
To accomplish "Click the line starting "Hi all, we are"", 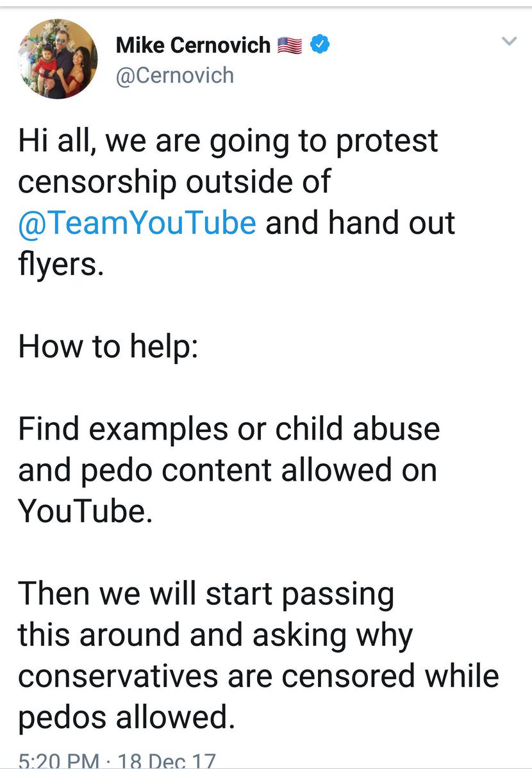I will (x=228, y=141).
